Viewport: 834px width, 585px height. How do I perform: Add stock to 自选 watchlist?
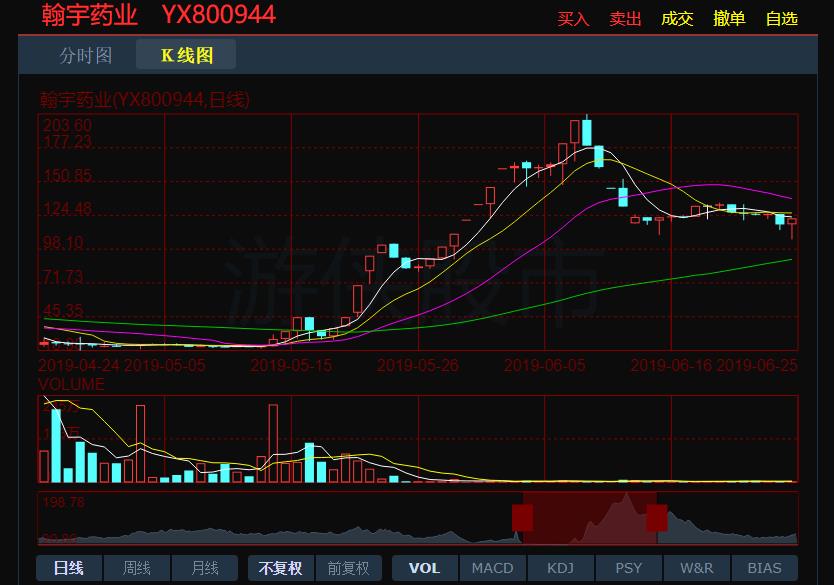click(781, 19)
